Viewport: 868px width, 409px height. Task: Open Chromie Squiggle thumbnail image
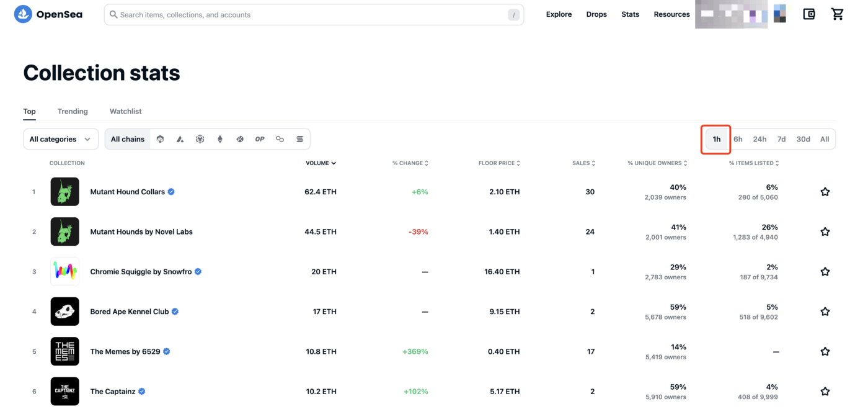(x=65, y=271)
